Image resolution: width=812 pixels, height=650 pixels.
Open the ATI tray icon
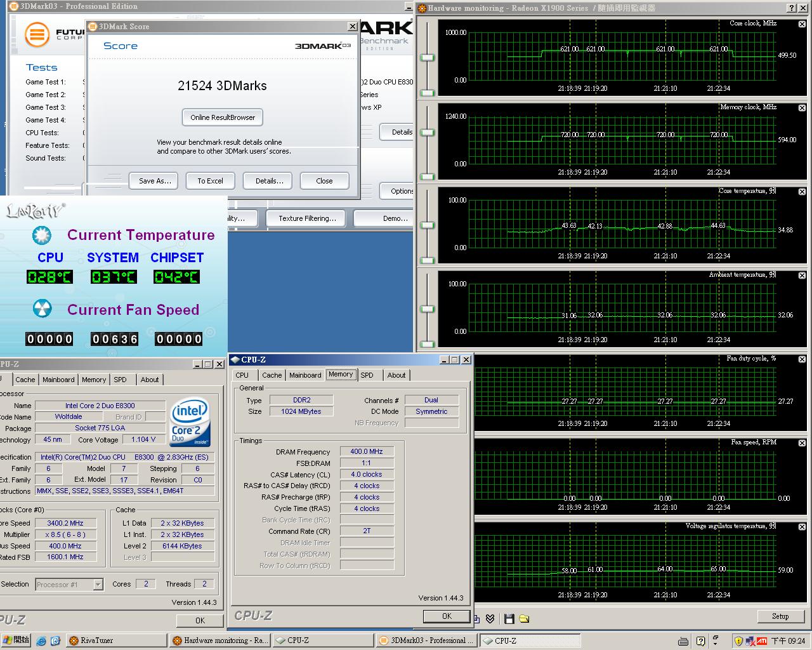(762, 641)
